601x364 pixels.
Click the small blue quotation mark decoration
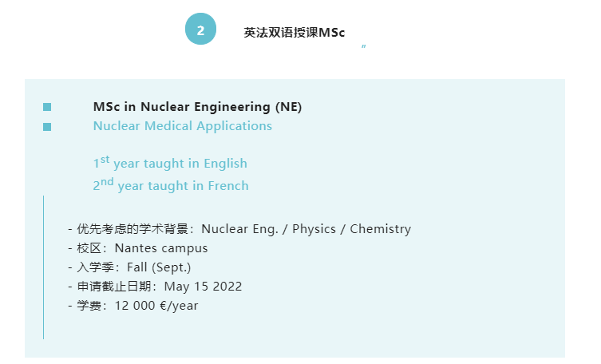(363, 46)
